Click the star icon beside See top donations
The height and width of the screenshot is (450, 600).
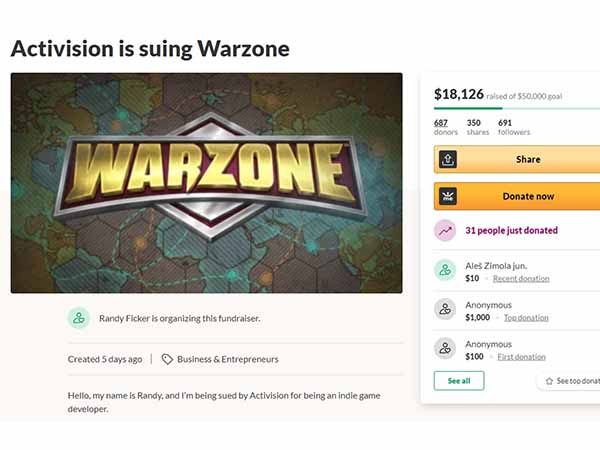549,381
